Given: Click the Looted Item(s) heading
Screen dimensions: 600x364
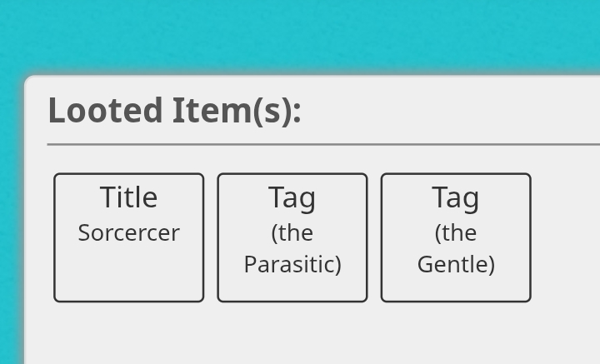Looking at the screenshot, I should pos(175,111).
